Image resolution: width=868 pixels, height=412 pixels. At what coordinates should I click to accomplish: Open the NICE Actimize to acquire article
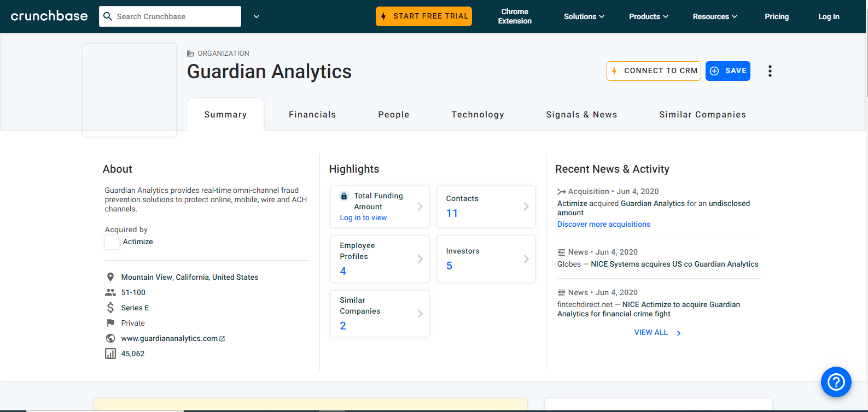(649, 309)
